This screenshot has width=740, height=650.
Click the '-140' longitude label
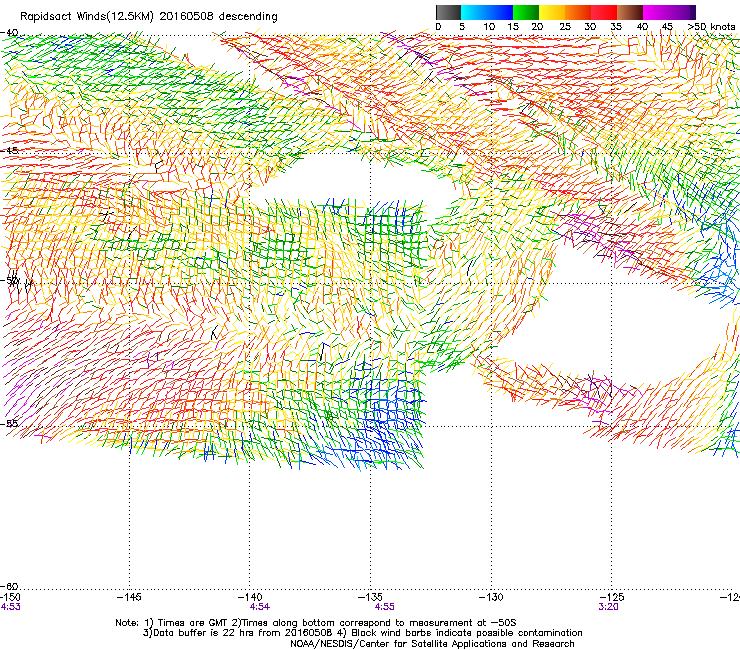pyautogui.click(x=249, y=597)
